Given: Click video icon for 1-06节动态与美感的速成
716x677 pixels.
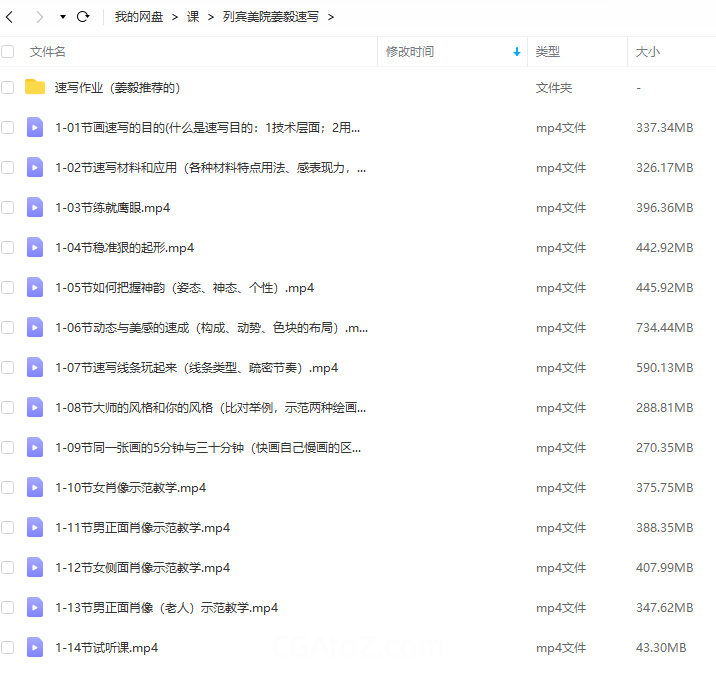Looking at the screenshot, I should point(35,327).
